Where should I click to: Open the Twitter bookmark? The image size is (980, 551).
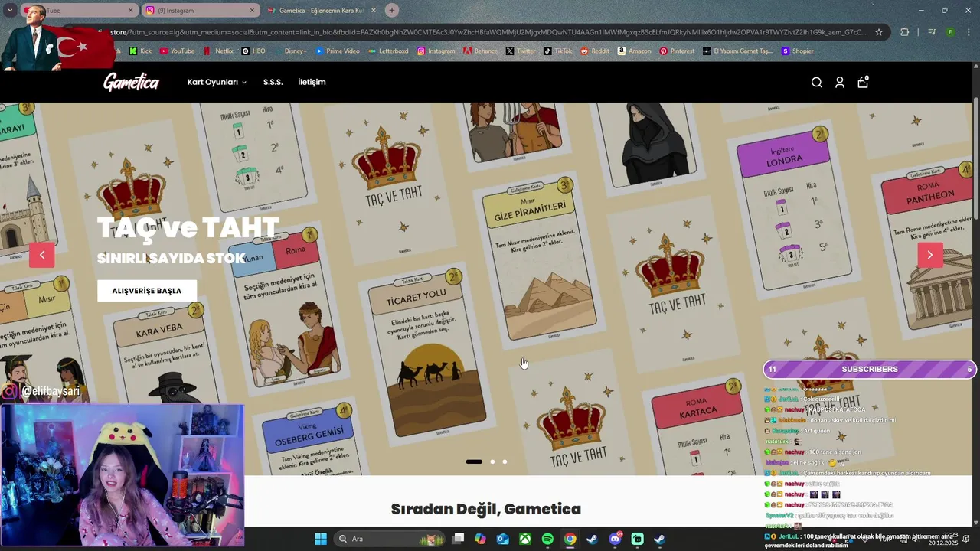tap(521, 51)
